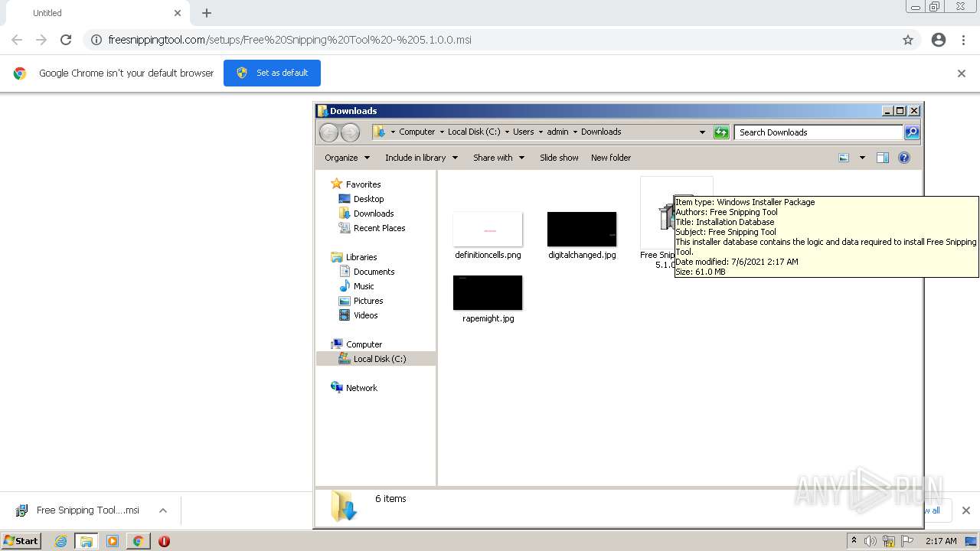The image size is (980, 551).
Task: Launch Internet Explorer from taskbar
Action: [x=60, y=541]
